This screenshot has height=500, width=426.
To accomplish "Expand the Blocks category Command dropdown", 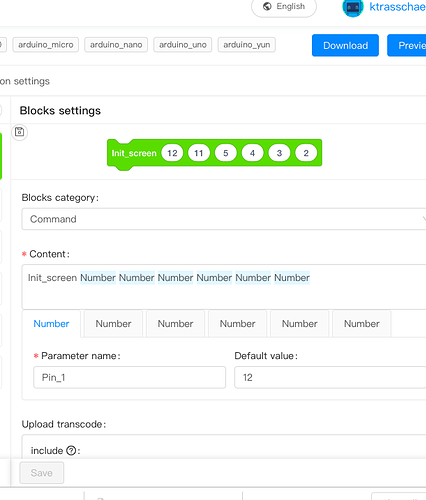I will pos(224,219).
